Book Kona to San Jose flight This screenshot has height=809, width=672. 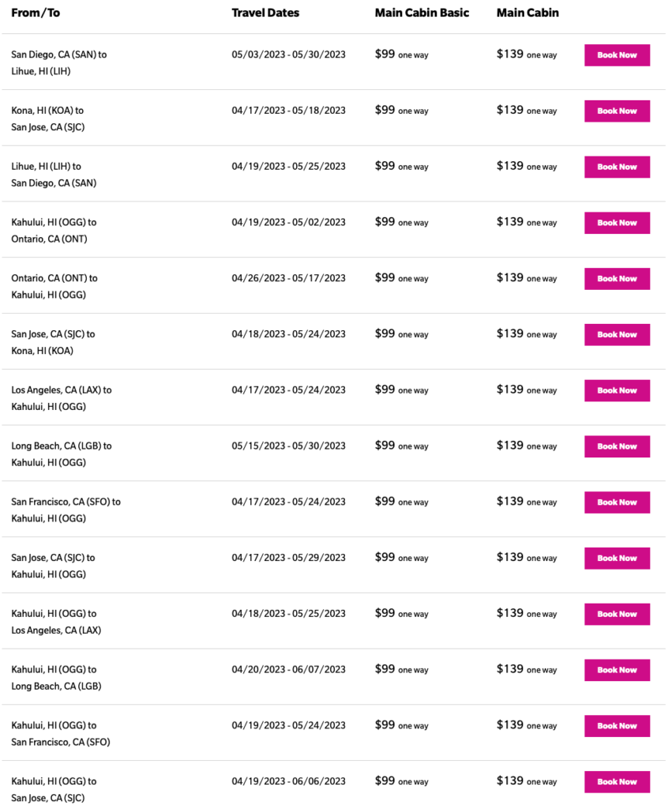coord(617,111)
